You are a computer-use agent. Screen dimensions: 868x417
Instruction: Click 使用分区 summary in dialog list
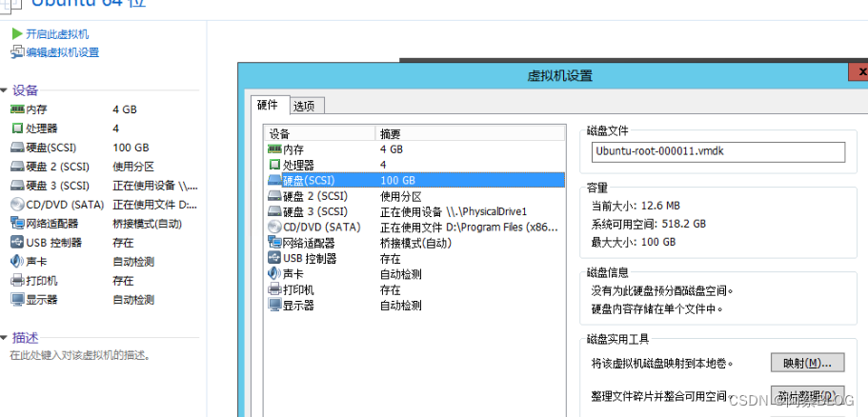pyautogui.click(x=401, y=196)
